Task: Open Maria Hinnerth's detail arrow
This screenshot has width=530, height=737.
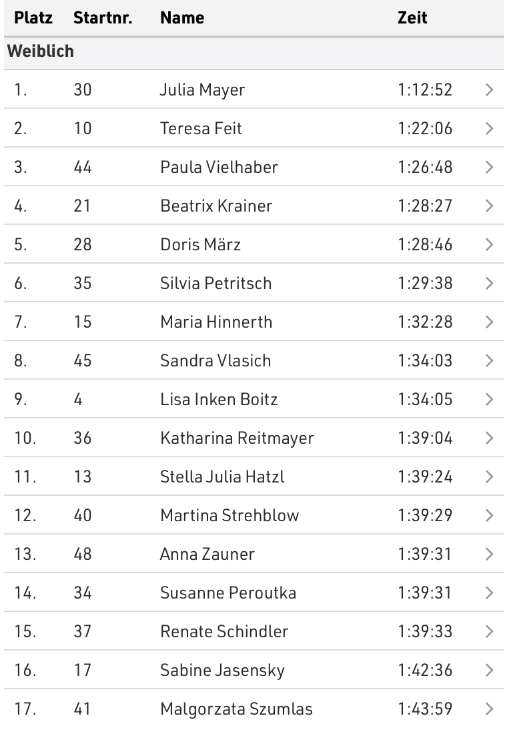Action: [489, 322]
